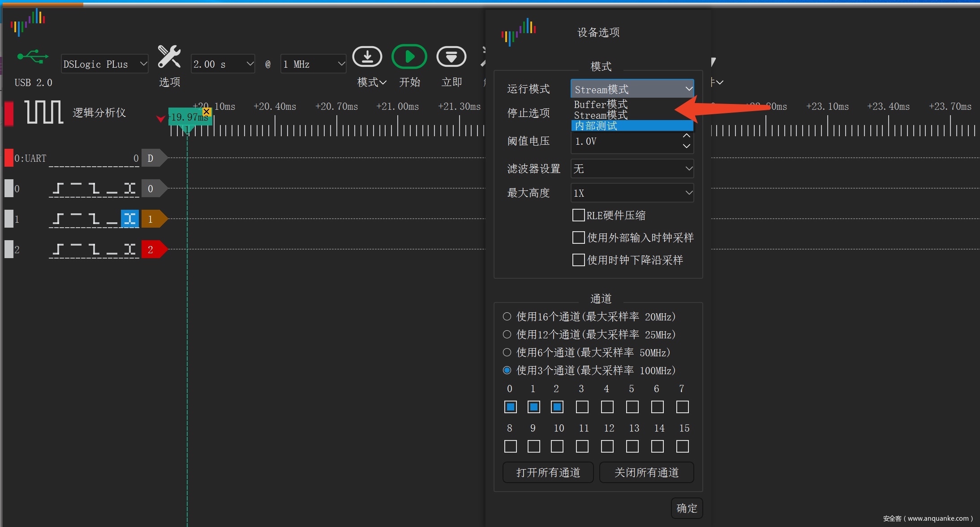Select channel 0 rising-edge trigger icon
Screen dimensions: 980x527
tap(58, 188)
